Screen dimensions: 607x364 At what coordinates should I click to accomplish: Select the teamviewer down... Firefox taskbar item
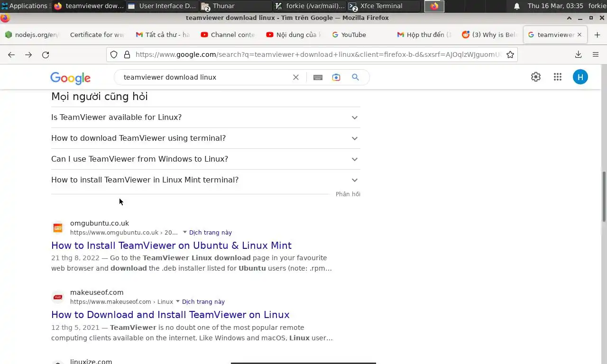88,6
